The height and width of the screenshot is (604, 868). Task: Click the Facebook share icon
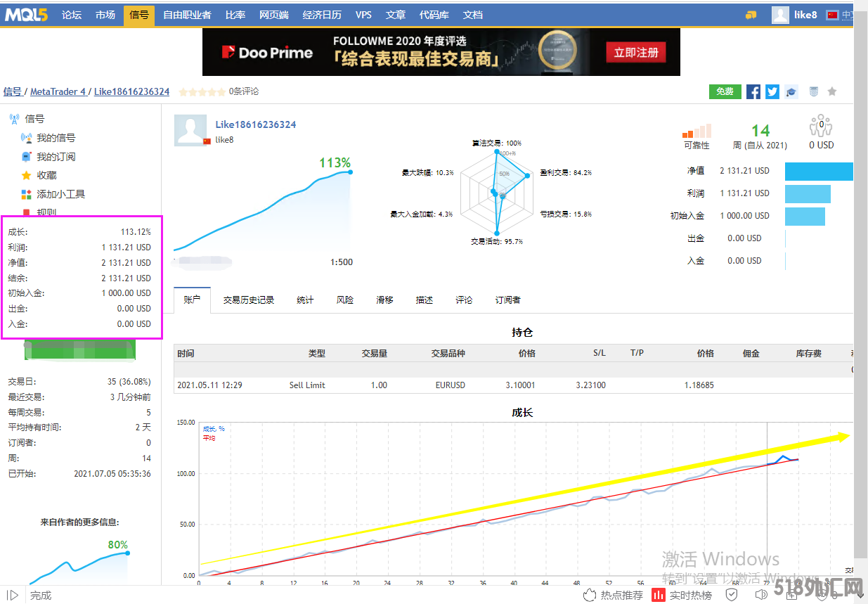coord(753,91)
